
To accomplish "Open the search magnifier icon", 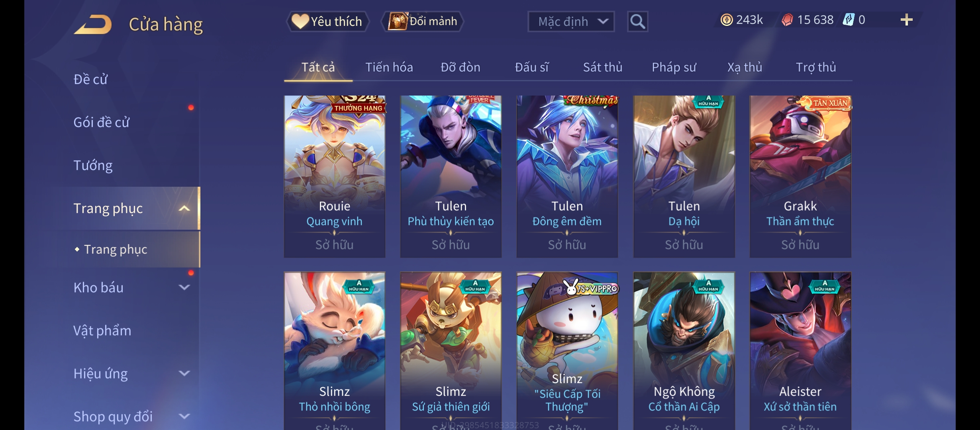I will click(637, 21).
